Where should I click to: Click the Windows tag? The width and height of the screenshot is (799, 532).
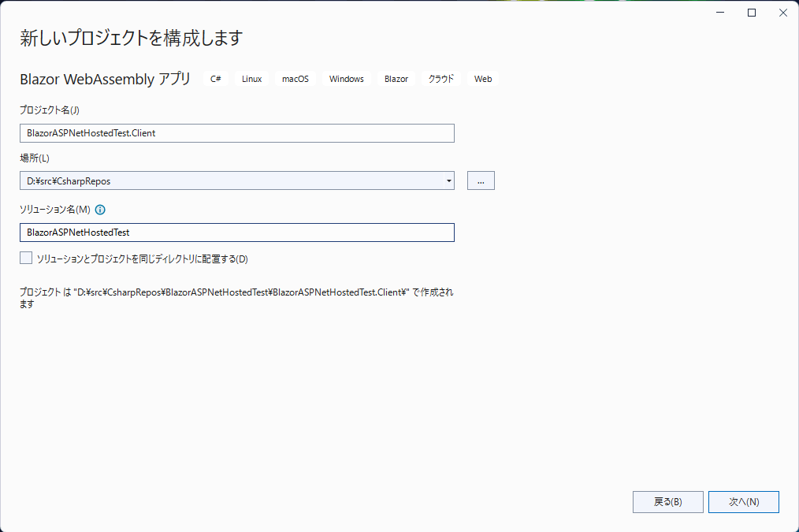[x=347, y=79]
